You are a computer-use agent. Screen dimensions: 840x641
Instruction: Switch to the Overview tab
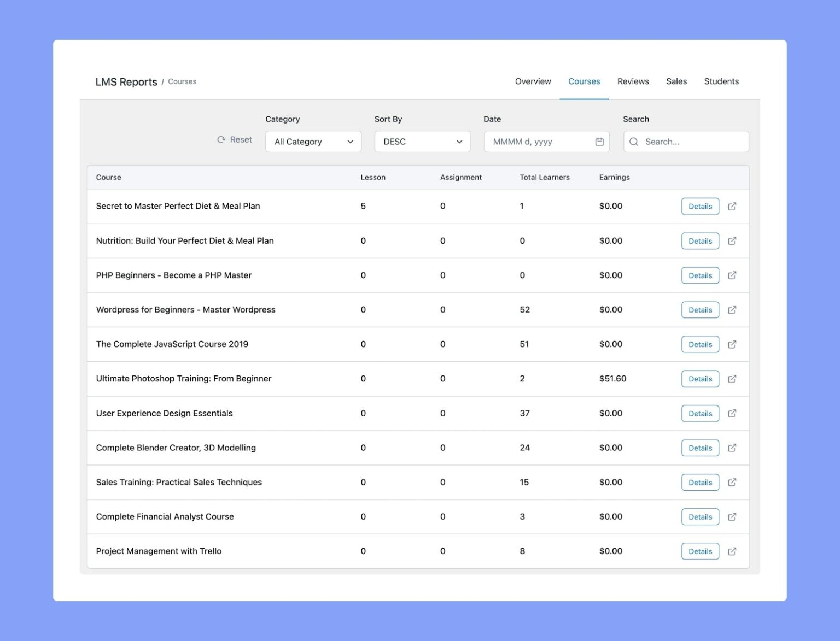point(533,81)
